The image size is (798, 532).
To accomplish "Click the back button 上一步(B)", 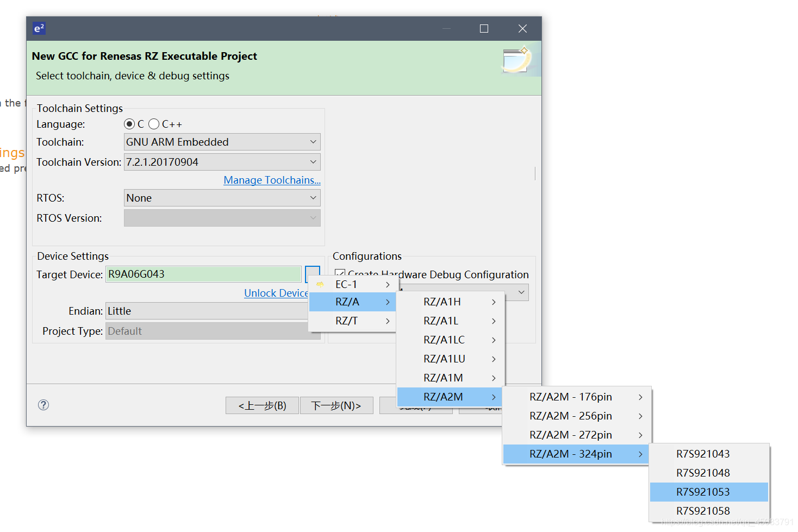I will point(262,405).
